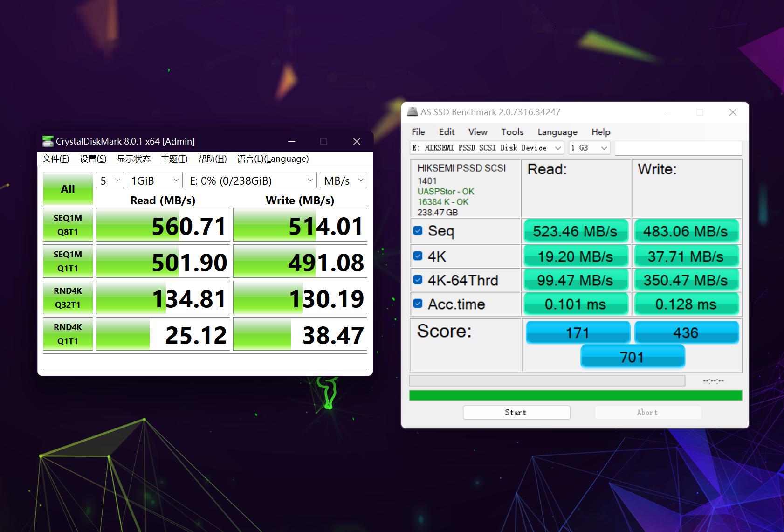Open the MB/s unit dropdown

click(x=343, y=180)
